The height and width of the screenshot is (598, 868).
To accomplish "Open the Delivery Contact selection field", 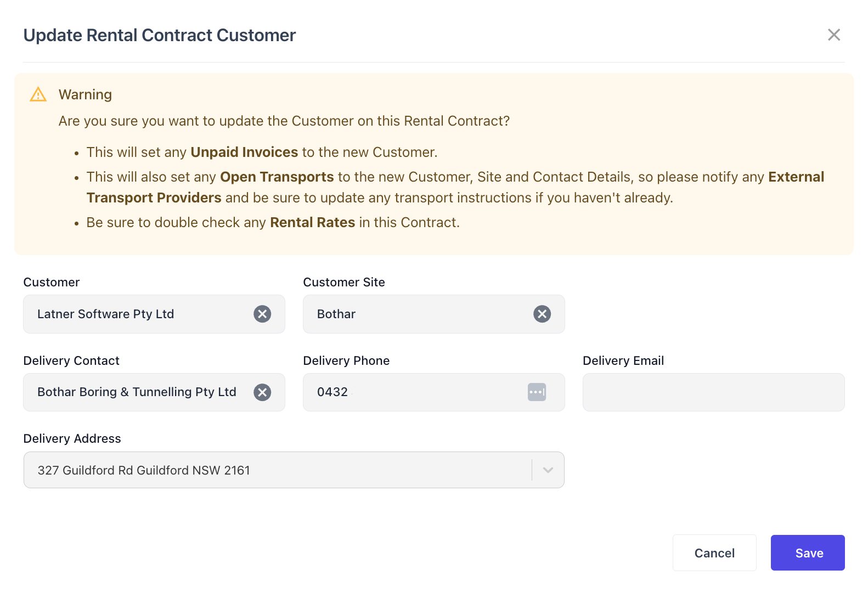I will point(137,392).
